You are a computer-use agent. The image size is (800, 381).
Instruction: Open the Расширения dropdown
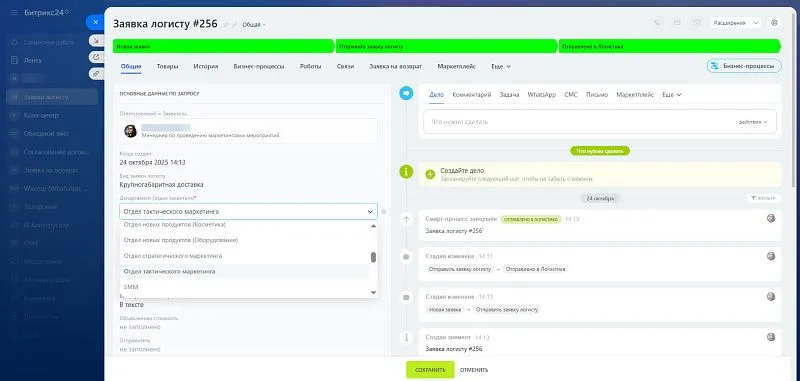click(x=735, y=23)
